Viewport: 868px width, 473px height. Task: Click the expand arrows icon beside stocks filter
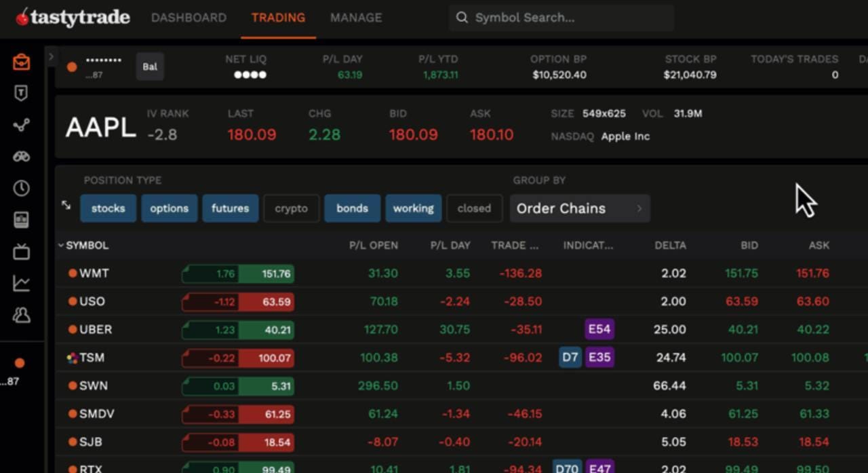coord(66,205)
